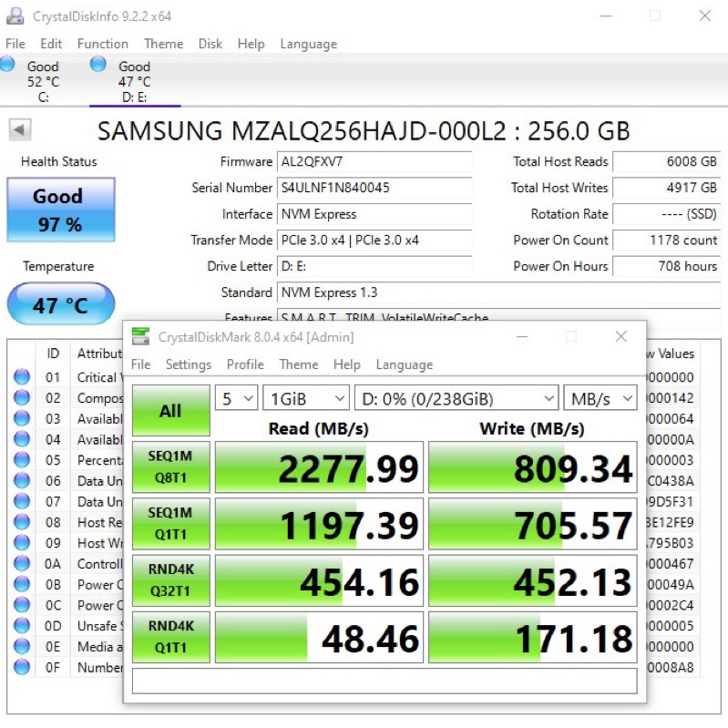Image resolution: width=728 pixels, height=728 pixels.
Task: Close the CrystalDiskInfo window
Action: click(x=705, y=15)
